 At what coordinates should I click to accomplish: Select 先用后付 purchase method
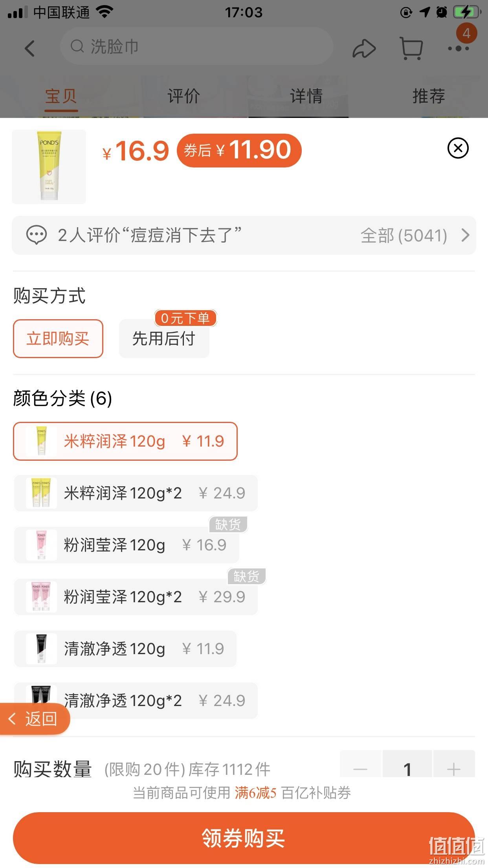(x=164, y=338)
